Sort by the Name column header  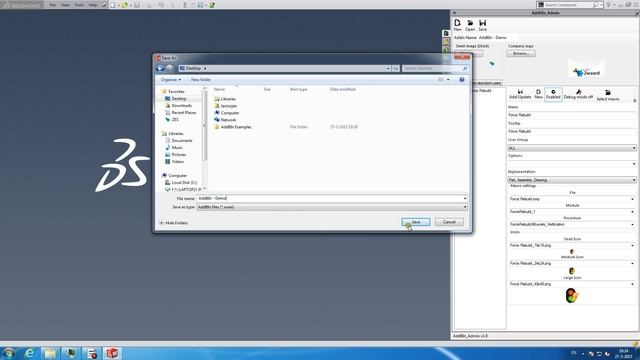coord(220,89)
